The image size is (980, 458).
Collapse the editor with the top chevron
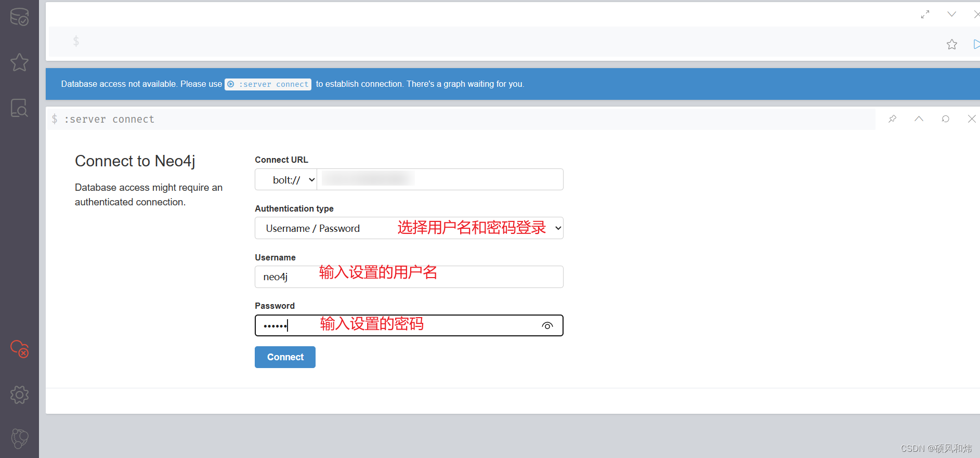point(951,14)
